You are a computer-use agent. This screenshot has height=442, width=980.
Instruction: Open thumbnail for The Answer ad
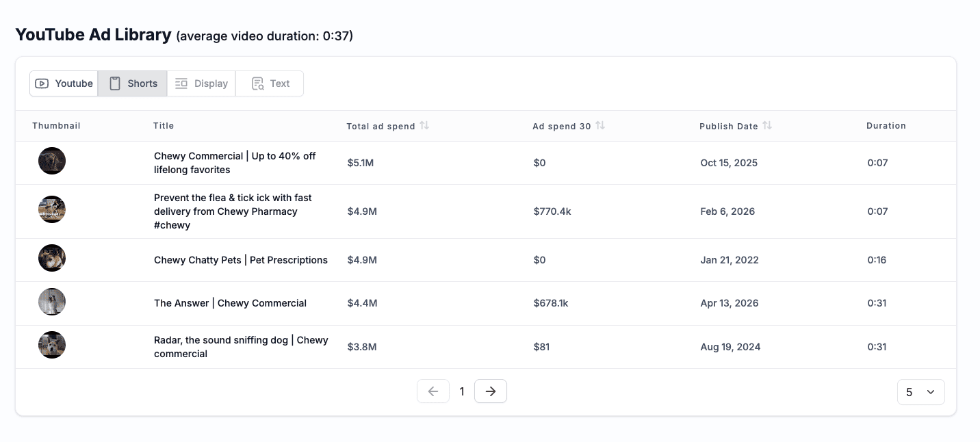[x=52, y=302]
